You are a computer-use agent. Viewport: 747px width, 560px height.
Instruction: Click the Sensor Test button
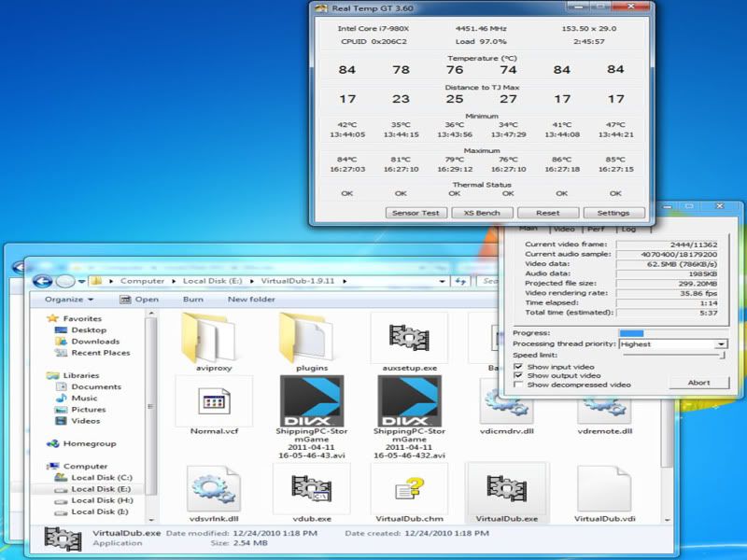[416, 212]
